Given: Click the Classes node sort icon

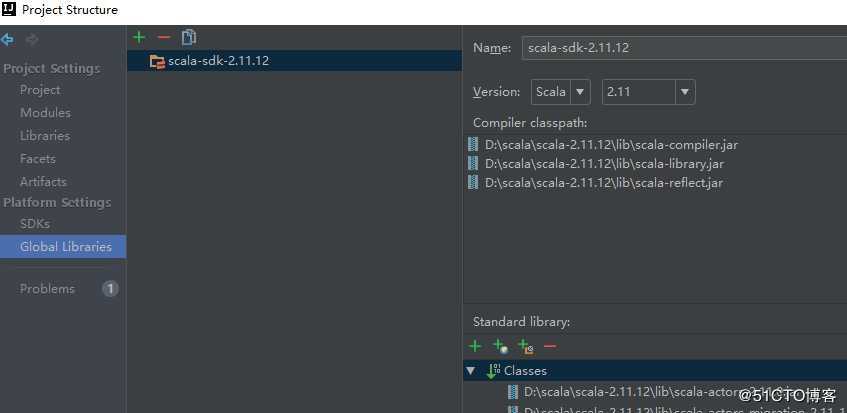Looking at the screenshot, I should coord(493,371).
